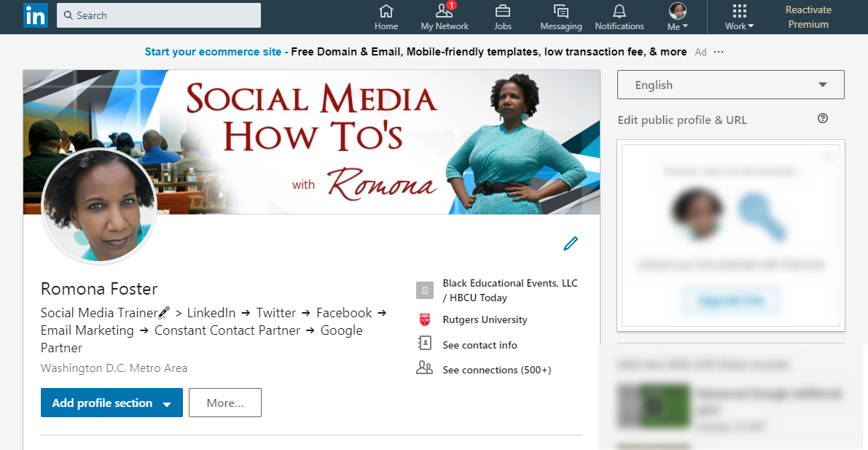868x450 pixels.
Task: Click Romona Foster circular profile photo
Action: pos(99,206)
